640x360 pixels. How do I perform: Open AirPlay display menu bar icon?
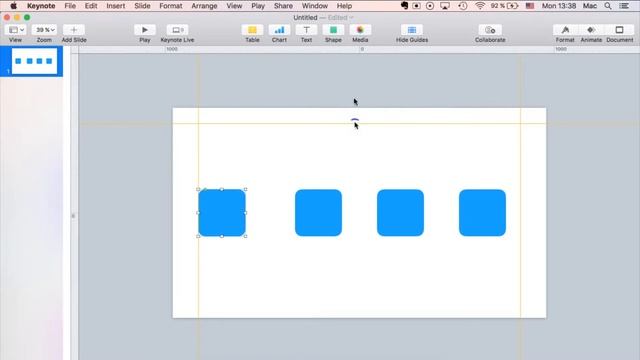(x=445, y=6)
